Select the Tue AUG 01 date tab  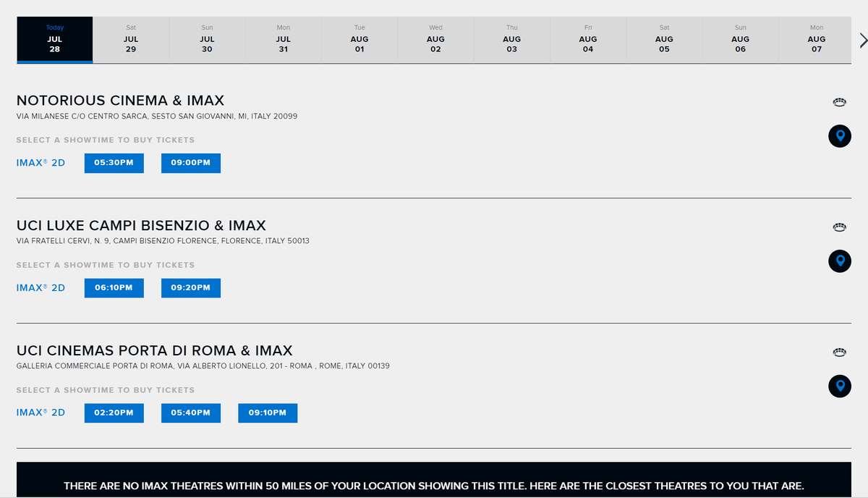(359, 40)
